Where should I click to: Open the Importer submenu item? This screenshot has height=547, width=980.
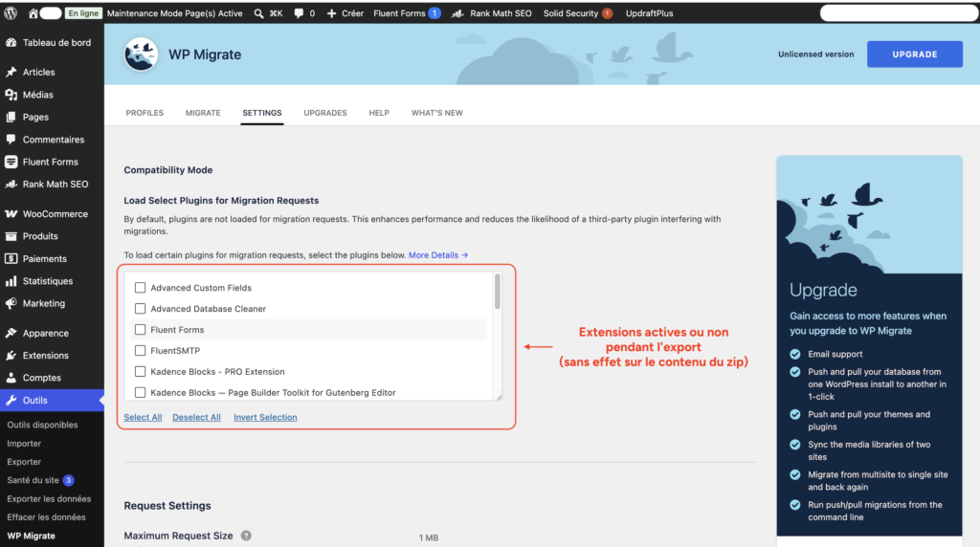pos(24,444)
